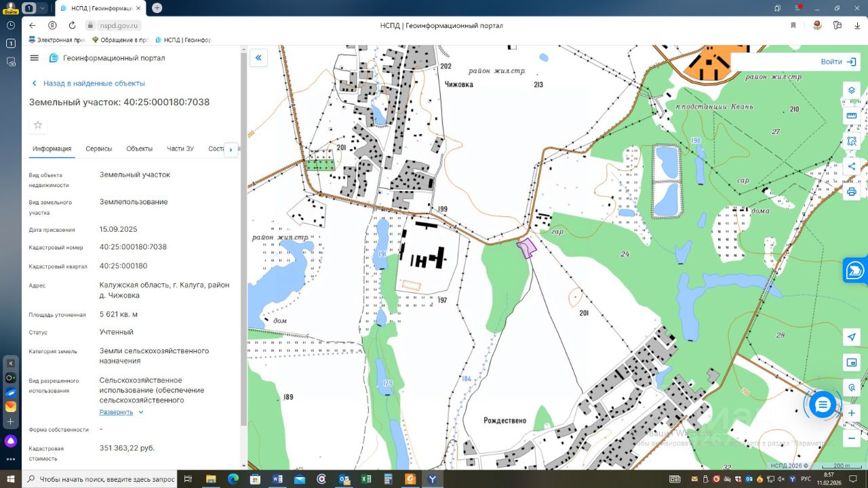The image size is (868, 488).
Task: Click the language indicator 'РУС' in the tray
Action: pyautogui.click(x=806, y=479)
